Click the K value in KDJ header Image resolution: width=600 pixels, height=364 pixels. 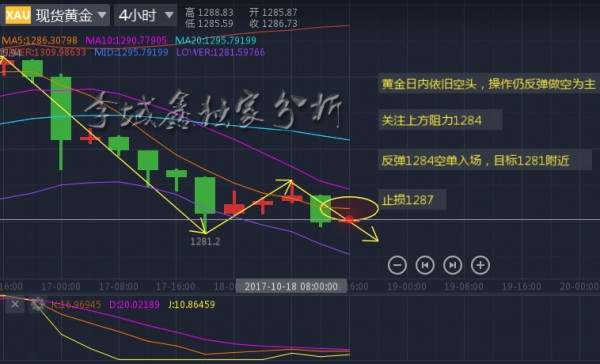pos(76,305)
